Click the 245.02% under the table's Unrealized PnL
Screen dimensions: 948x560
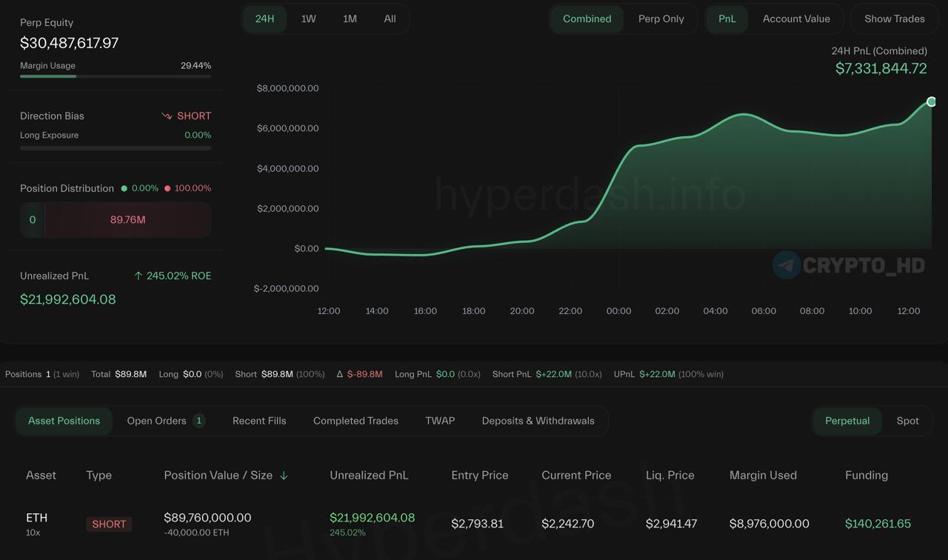347,533
